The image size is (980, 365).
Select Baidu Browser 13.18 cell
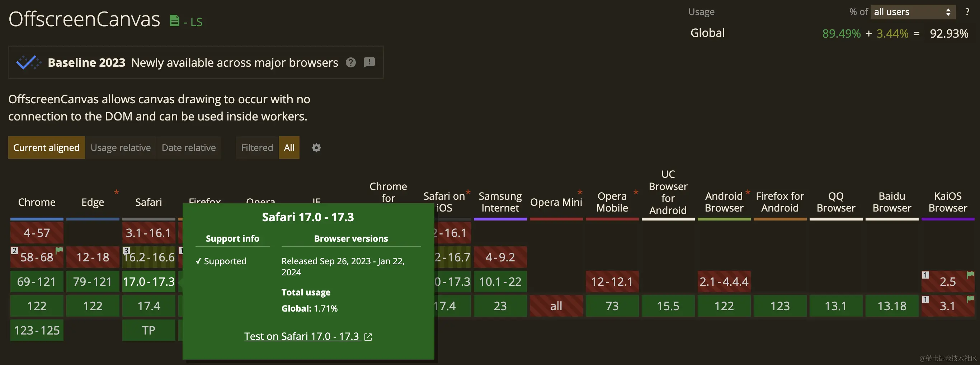892,306
